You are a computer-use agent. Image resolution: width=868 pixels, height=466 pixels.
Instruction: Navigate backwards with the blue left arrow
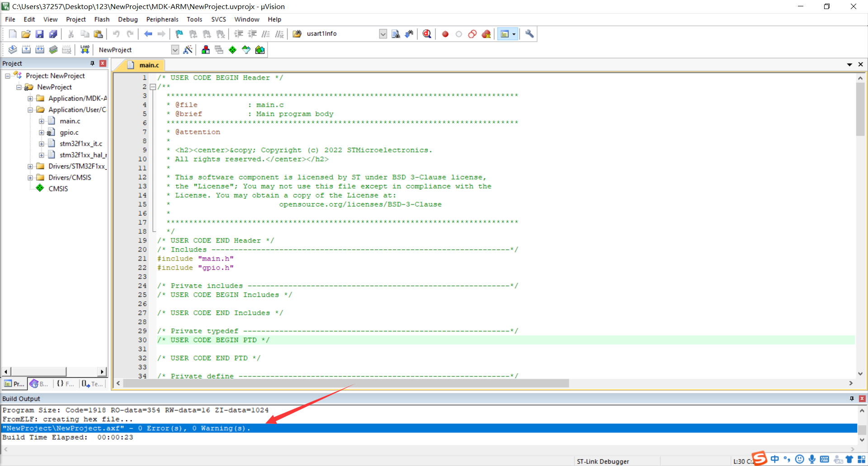coord(148,34)
